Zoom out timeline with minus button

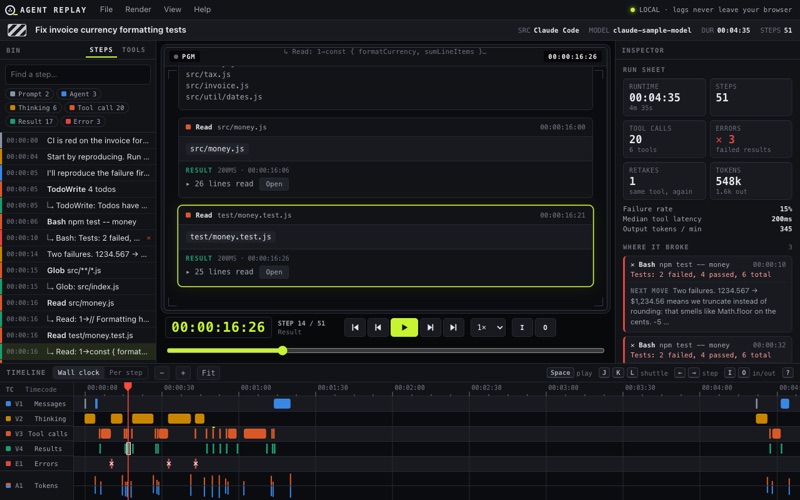click(x=162, y=373)
